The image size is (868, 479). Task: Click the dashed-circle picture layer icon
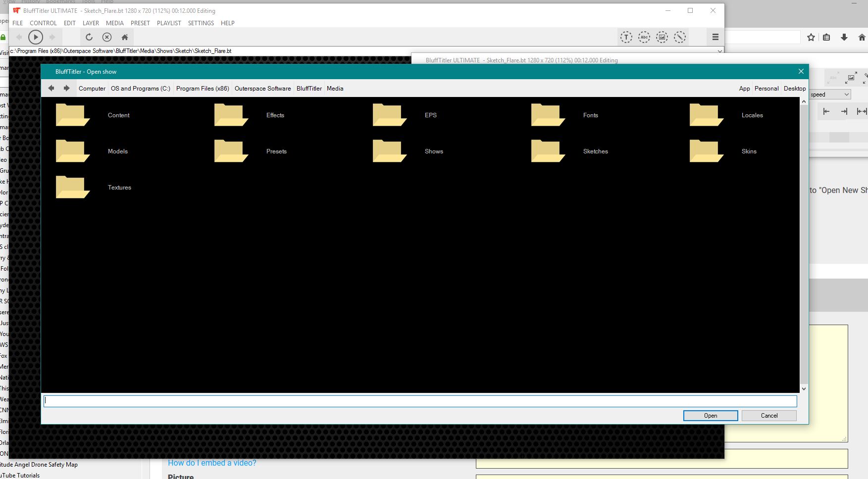662,37
